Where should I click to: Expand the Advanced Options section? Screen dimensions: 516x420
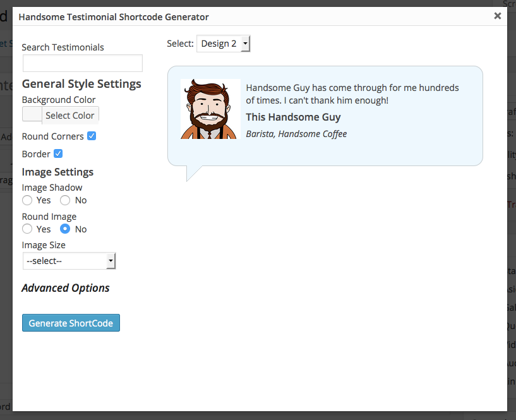pos(66,288)
